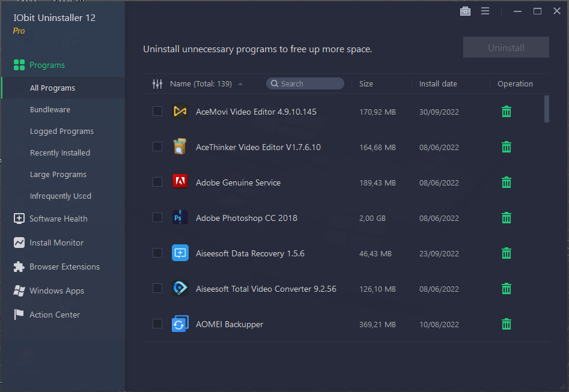Screen dimensions: 569x392
Task: Click the filter settings icon beside Name
Action: tap(157, 84)
